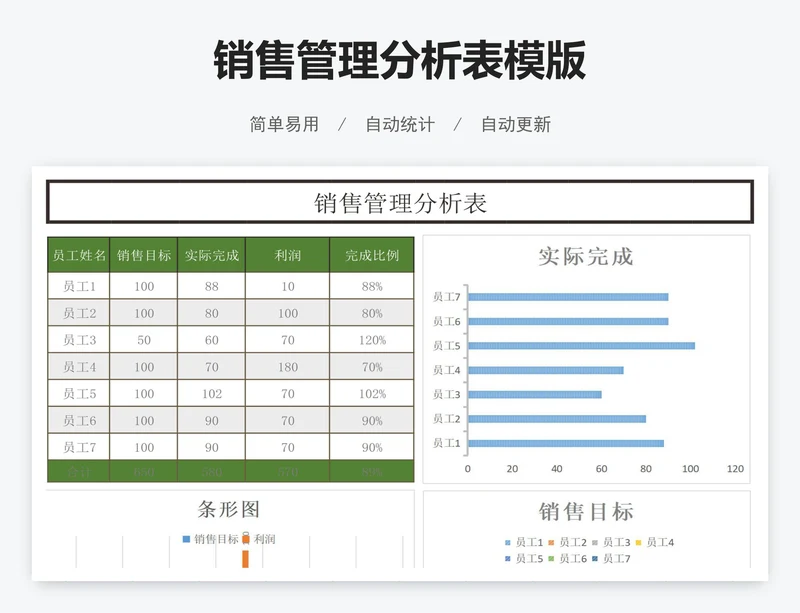Click the 员工4 name cell in table
Screen dimensions: 800x613
79,366
